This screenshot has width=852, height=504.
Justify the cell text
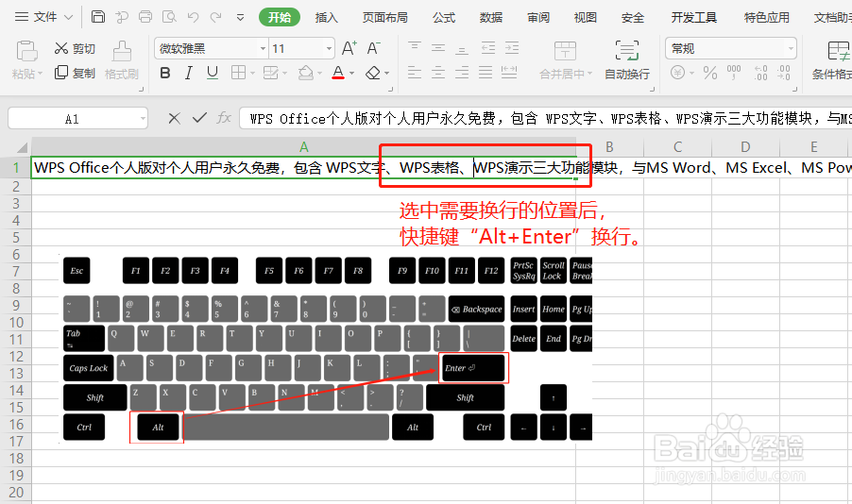click(486, 73)
